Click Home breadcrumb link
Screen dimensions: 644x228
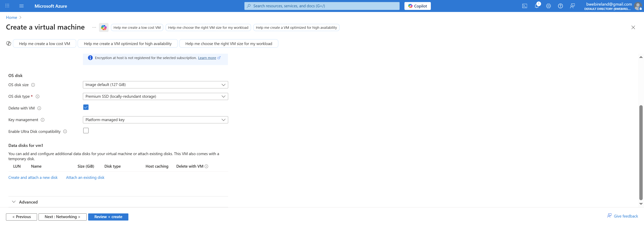11,18
